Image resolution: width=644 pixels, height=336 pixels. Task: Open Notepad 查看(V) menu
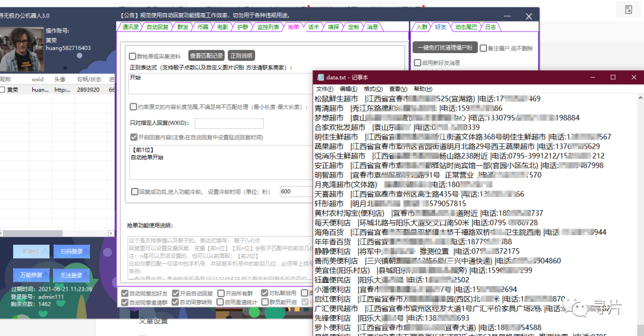(x=398, y=89)
